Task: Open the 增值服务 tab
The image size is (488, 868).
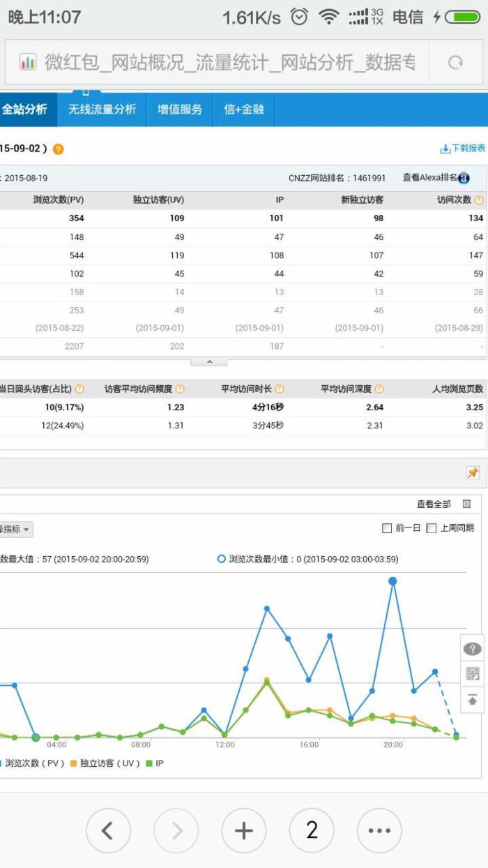Action: click(180, 110)
